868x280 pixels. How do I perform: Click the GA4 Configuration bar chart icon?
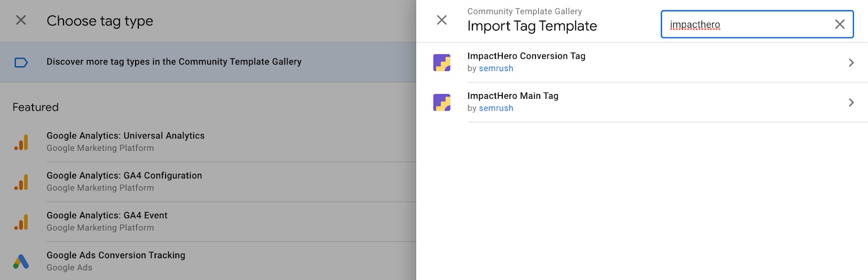point(21,182)
